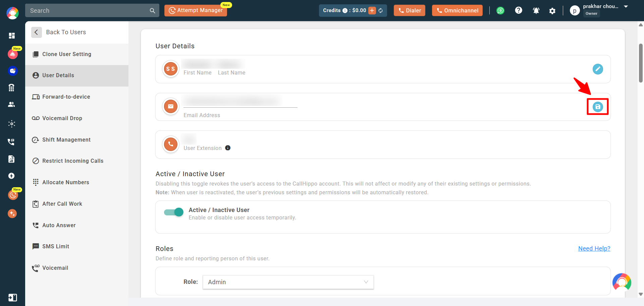The height and width of the screenshot is (306, 644).
Task: Open SMS Limit menu item
Action: pyautogui.click(x=77, y=247)
